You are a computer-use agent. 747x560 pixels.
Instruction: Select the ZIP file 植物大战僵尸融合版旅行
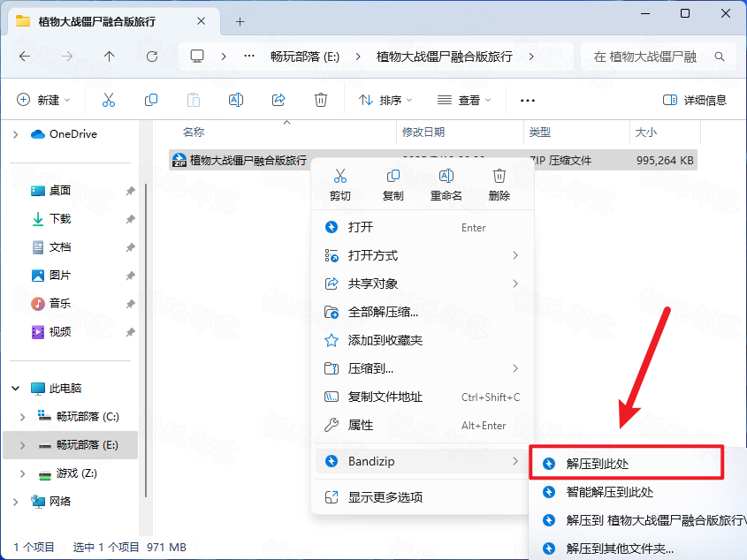(433, 161)
